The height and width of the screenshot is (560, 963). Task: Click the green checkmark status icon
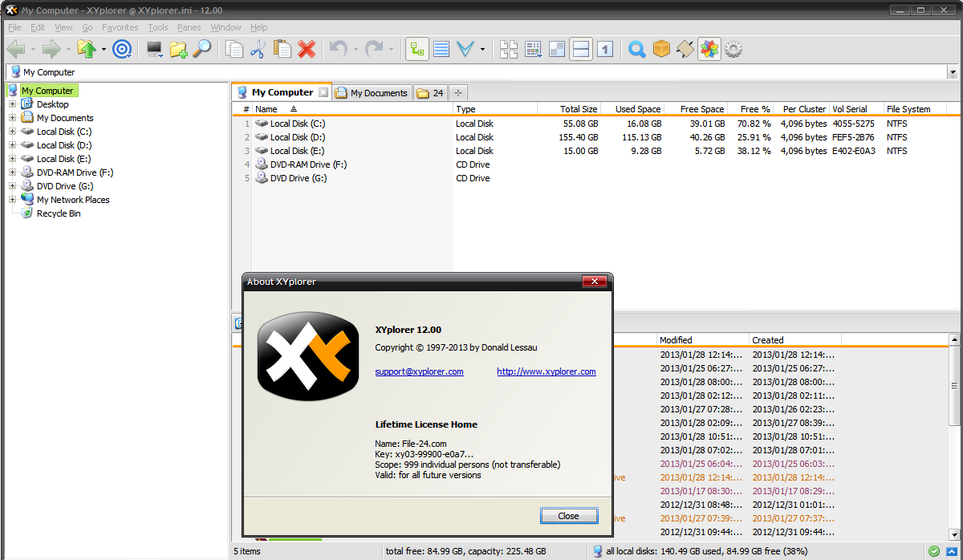(934, 551)
